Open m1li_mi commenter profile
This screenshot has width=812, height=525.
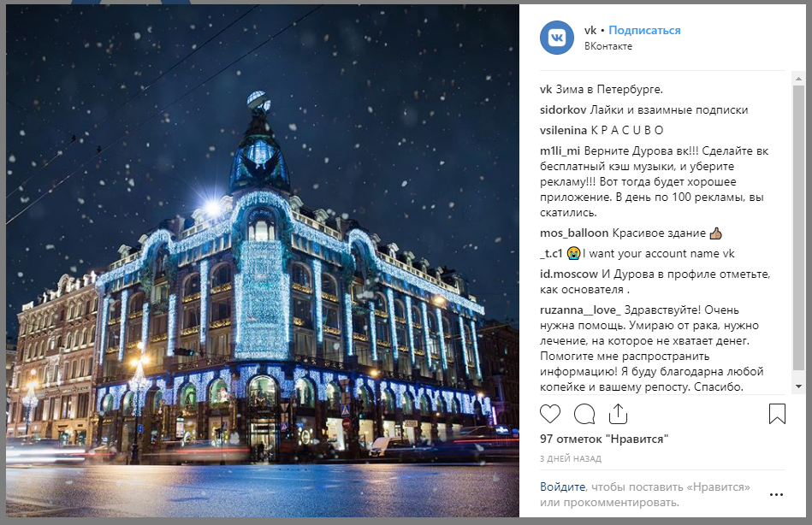pyautogui.click(x=560, y=150)
